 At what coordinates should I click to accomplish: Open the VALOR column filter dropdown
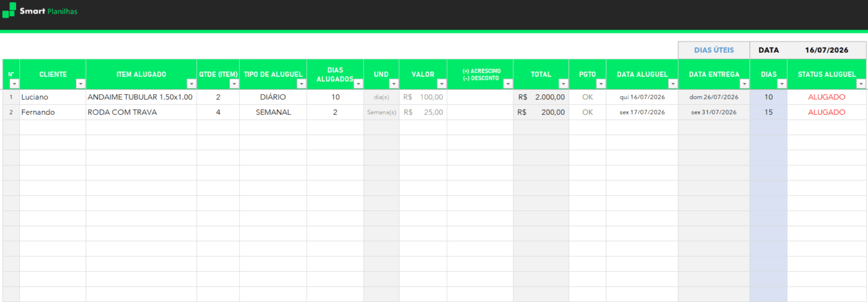441,84
